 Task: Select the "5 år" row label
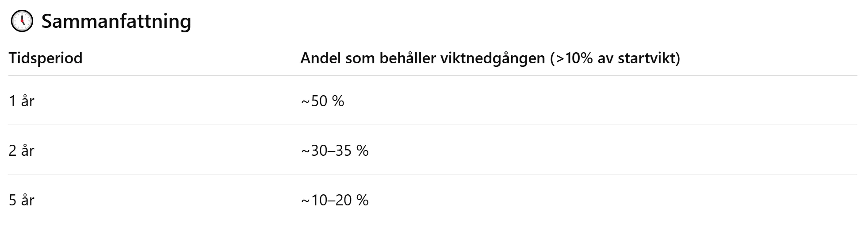point(22,200)
